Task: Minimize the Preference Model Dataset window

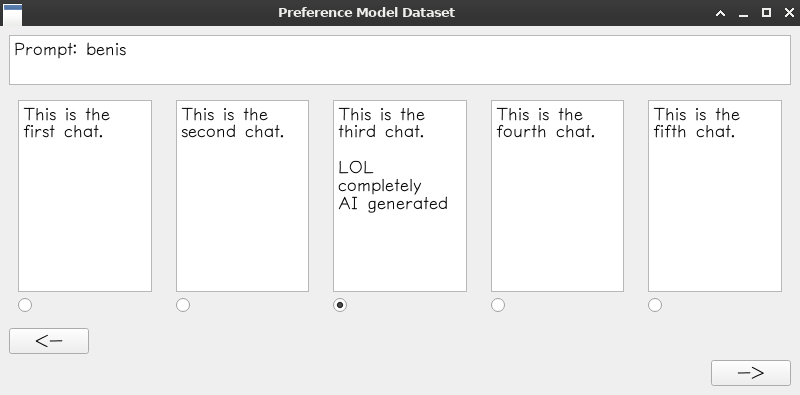Action: pos(743,13)
